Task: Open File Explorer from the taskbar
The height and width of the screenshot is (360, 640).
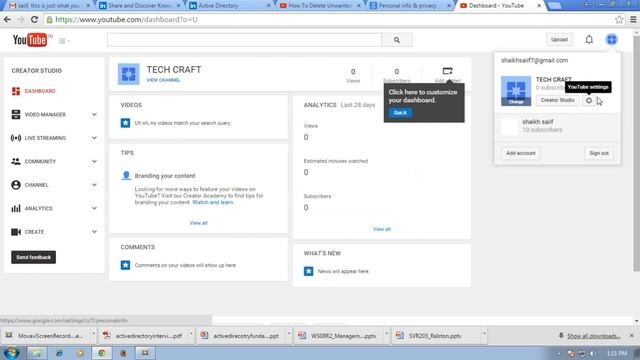Action: [x=37, y=353]
